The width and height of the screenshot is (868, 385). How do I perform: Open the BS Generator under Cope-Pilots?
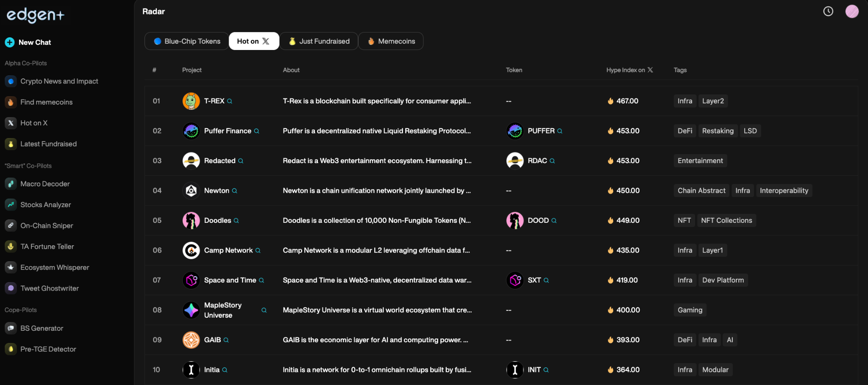[x=42, y=328]
